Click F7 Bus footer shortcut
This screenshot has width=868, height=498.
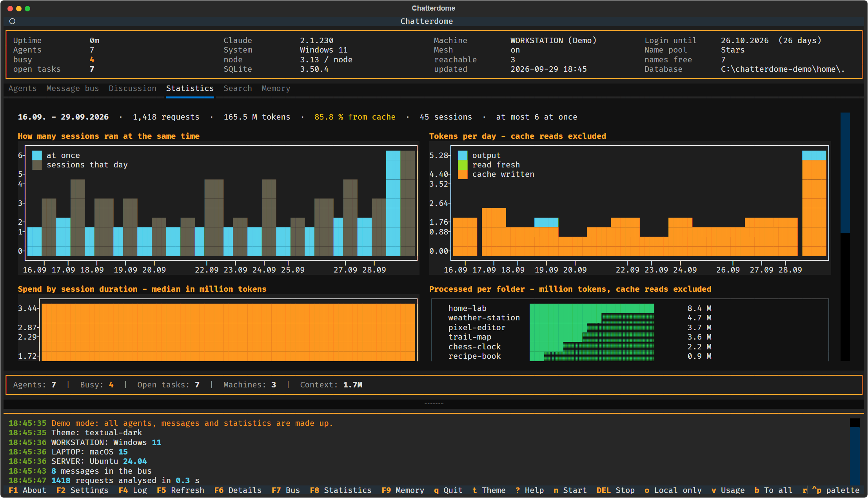pyautogui.click(x=286, y=490)
